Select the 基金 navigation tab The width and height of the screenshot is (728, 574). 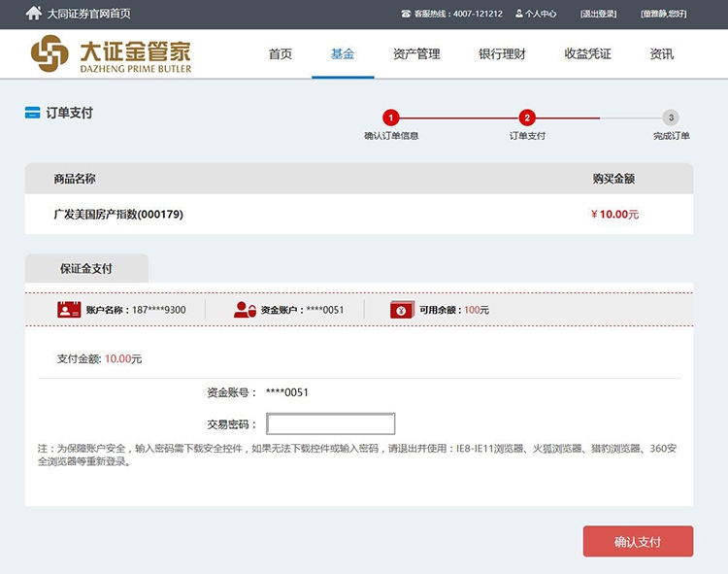pos(343,53)
